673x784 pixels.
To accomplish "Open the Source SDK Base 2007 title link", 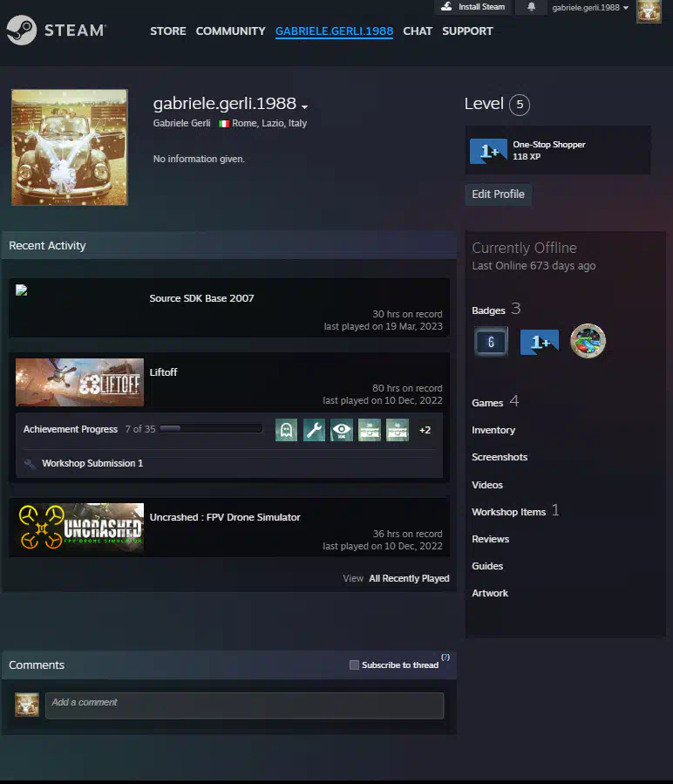I will (201, 298).
